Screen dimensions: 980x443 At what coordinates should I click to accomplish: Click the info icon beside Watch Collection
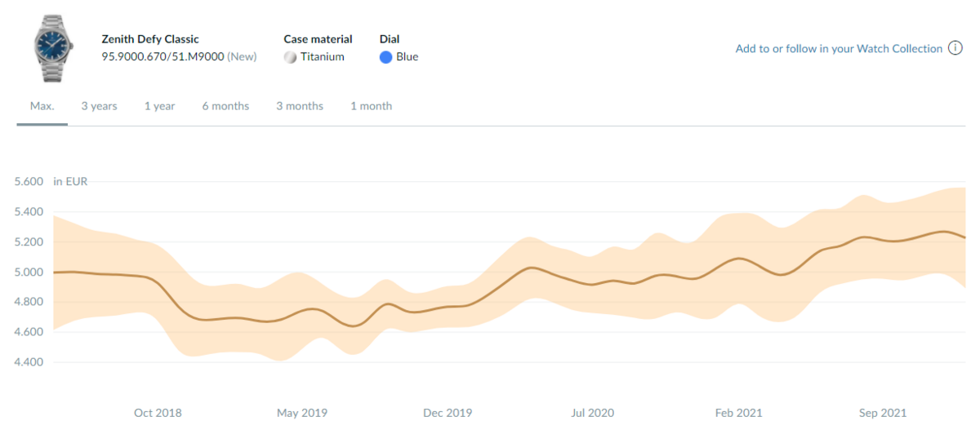pos(955,48)
